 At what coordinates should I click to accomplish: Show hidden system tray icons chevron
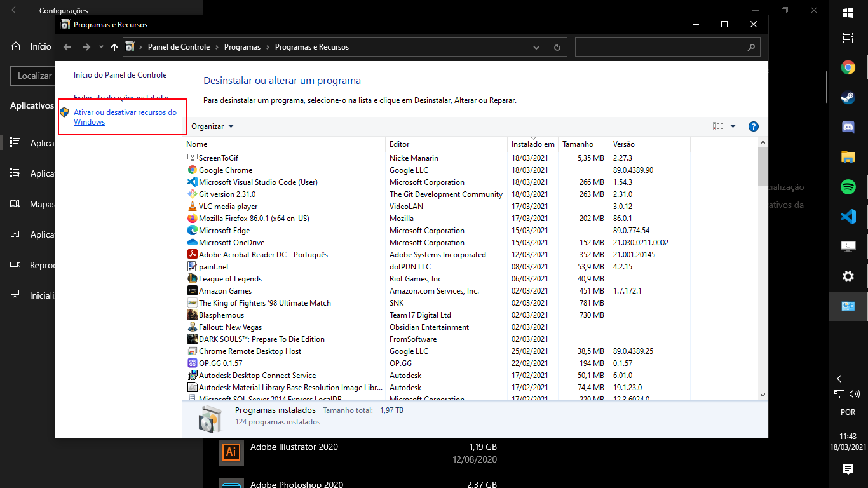coord(839,378)
